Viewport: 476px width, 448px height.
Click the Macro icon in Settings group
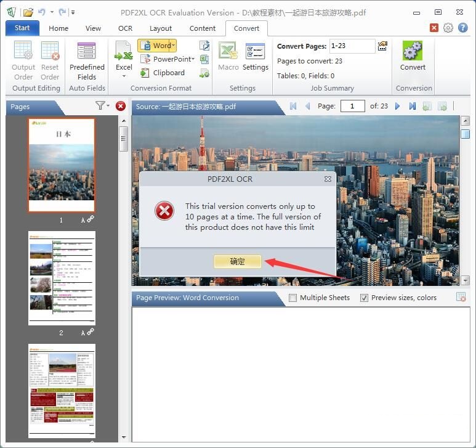228,56
